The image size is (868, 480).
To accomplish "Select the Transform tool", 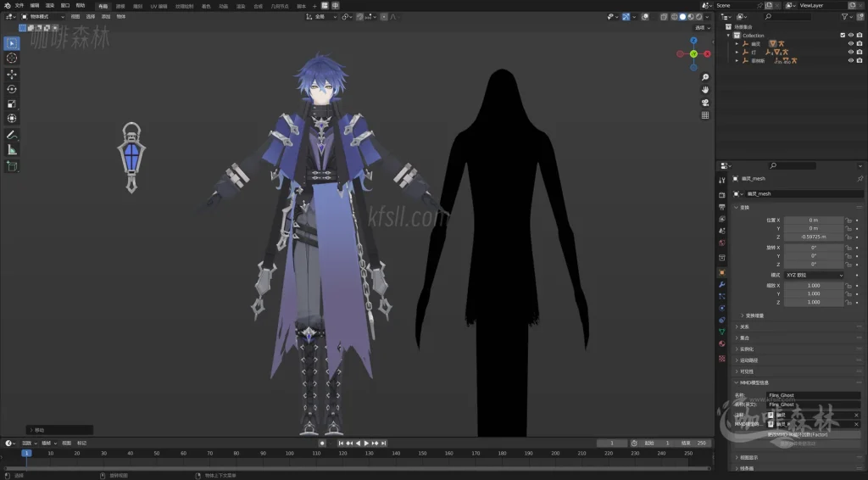I will coord(12,119).
